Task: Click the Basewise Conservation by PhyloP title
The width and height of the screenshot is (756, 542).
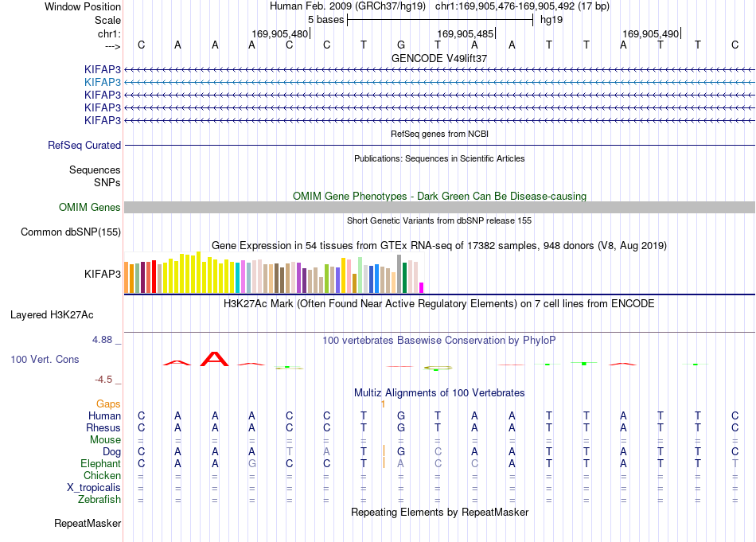Action: click(439, 341)
